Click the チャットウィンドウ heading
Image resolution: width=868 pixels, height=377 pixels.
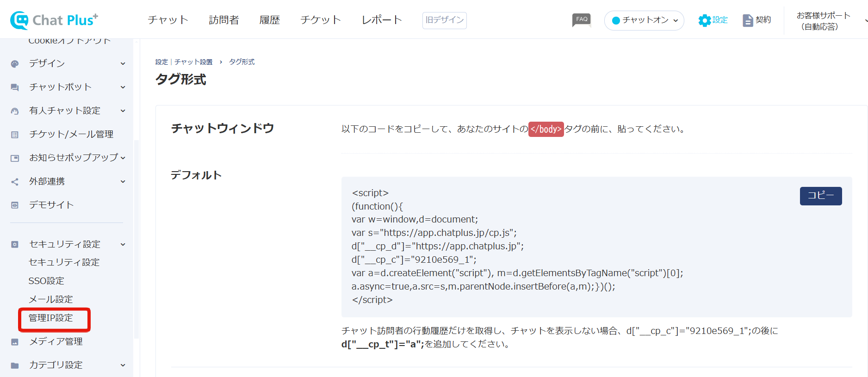223,129
